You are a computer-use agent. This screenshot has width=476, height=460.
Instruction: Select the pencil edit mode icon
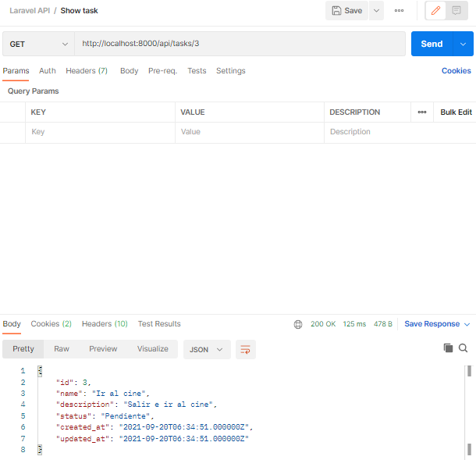[x=435, y=11]
